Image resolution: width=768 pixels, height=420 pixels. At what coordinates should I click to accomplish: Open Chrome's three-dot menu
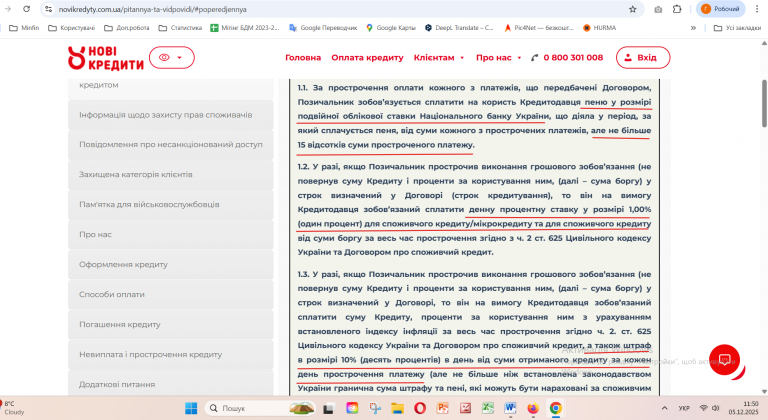757,9
